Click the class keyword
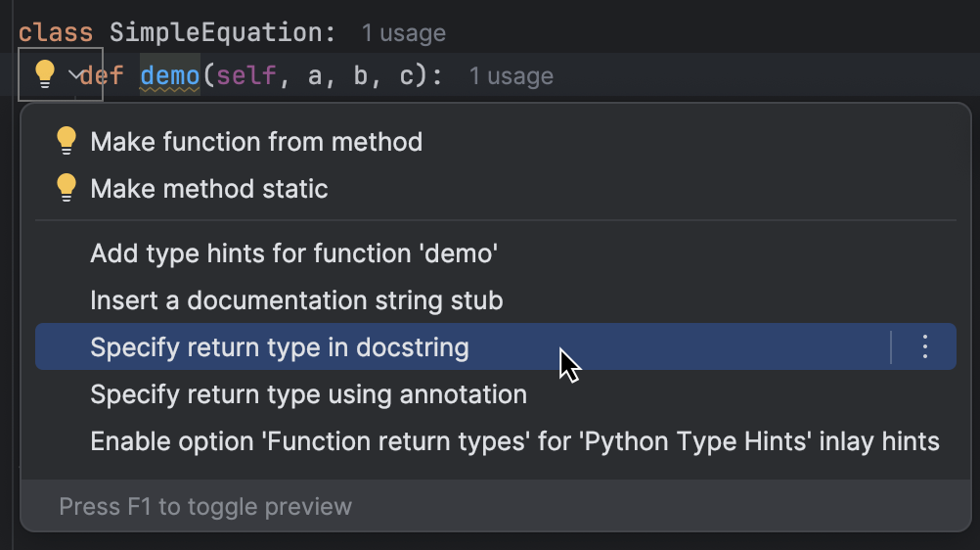The height and width of the screenshot is (550, 980). pos(56,32)
